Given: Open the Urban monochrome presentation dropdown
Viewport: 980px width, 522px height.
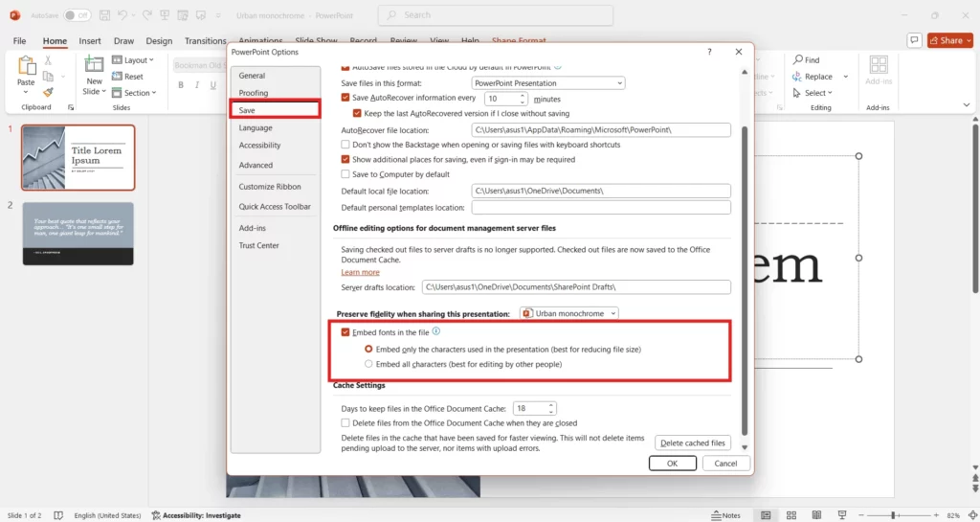Looking at the screenshot, I should coord(569,313).
